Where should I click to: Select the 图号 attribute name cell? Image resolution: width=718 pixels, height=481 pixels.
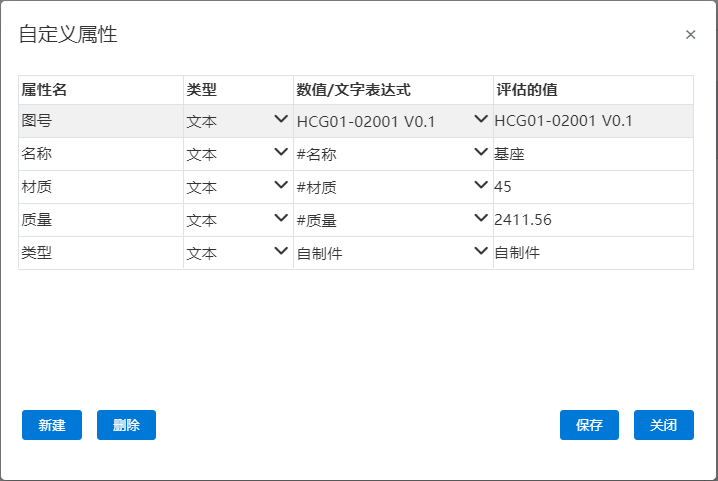[101, 121]
